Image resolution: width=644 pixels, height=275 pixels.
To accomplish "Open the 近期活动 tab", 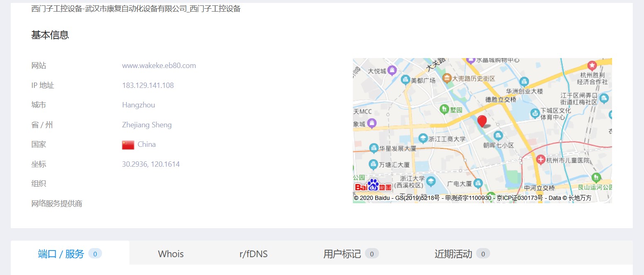I will coord(462,254).
